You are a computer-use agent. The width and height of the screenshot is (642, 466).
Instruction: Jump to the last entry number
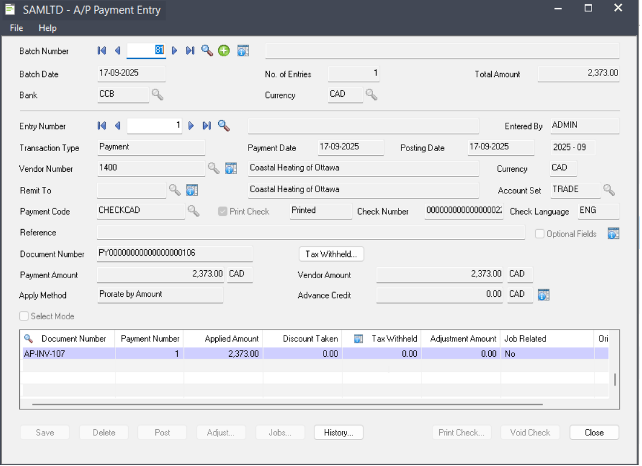[x=207, y=125]
